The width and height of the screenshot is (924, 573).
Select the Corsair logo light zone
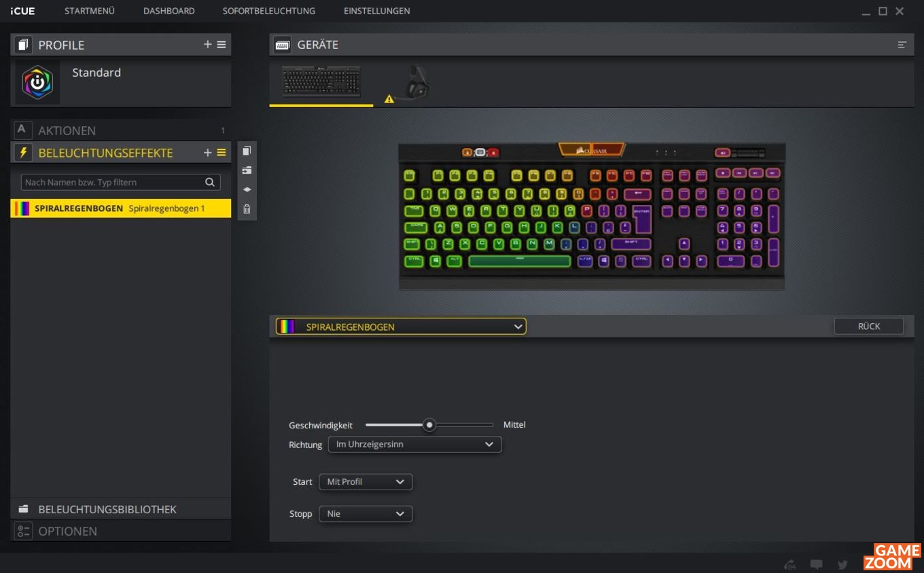point(592,150)
